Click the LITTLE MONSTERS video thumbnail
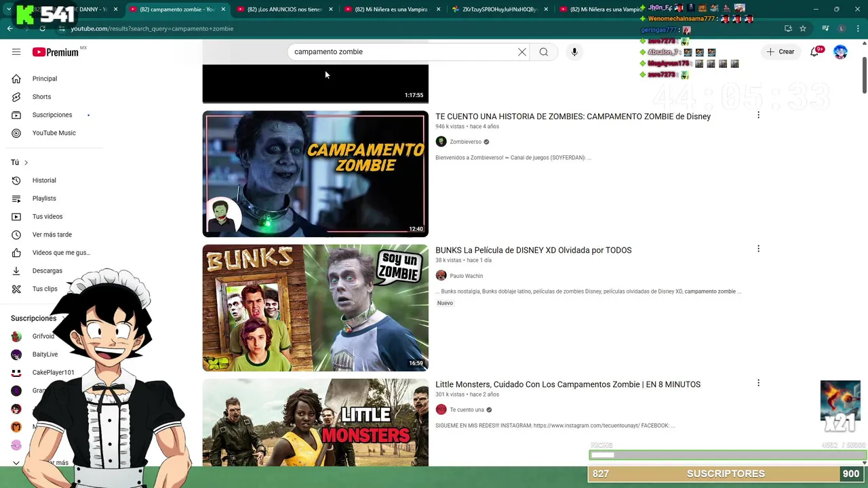The height and width of the screenshot is (488, 868). (x=315, y=422)
